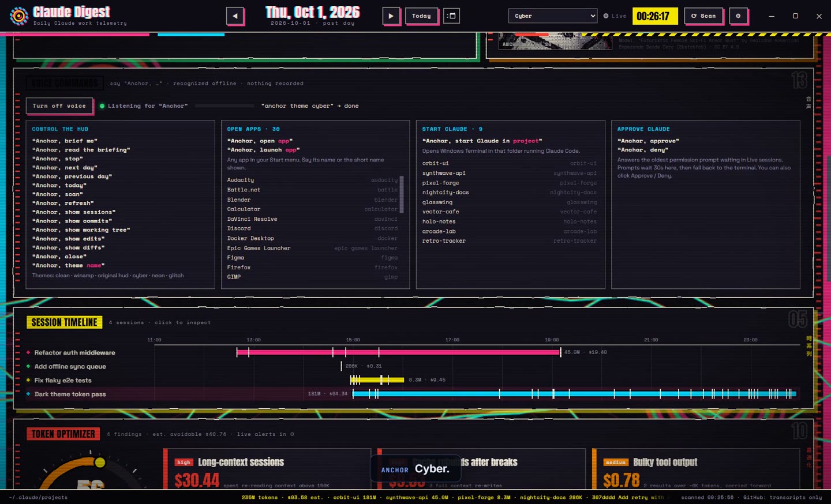
Task: Inspect the Refactor auth middleware session bar
Action: coord(399,352)
